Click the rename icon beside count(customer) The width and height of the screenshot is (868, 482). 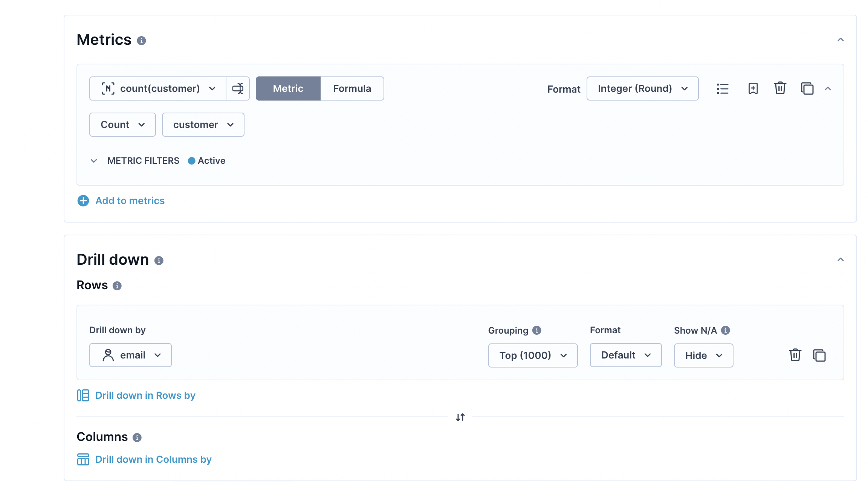point(238,88)
